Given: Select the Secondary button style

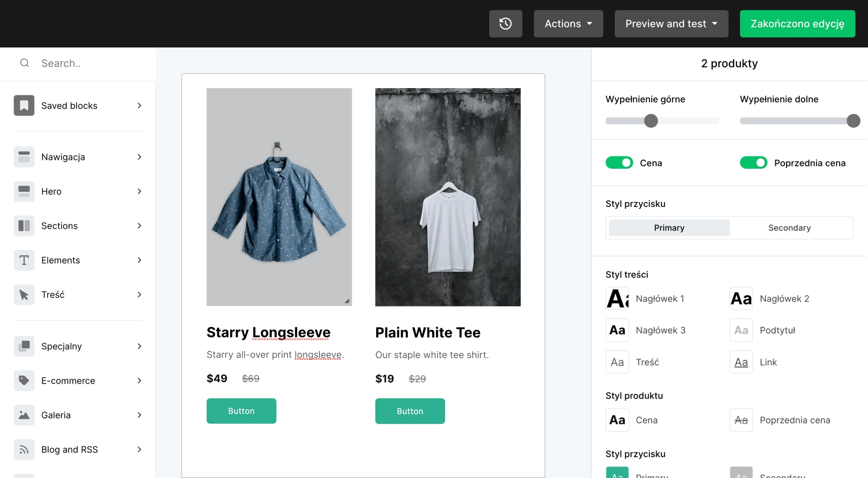Looking at the screenshot, I should point(789,228).
